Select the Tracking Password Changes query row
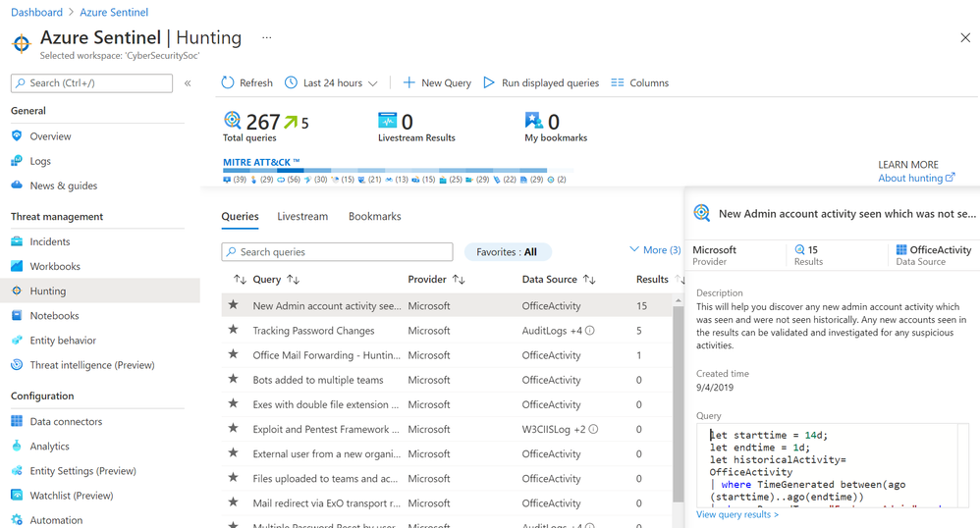 pos(447,331)
